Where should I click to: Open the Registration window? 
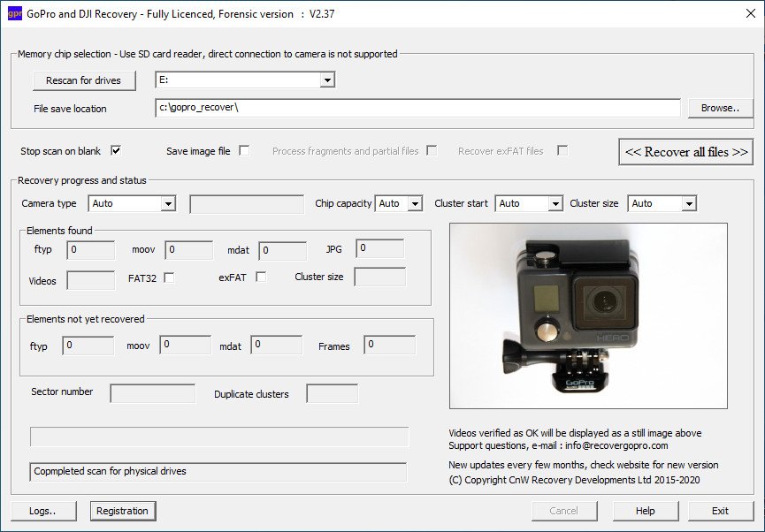click(x=121, y=510)
